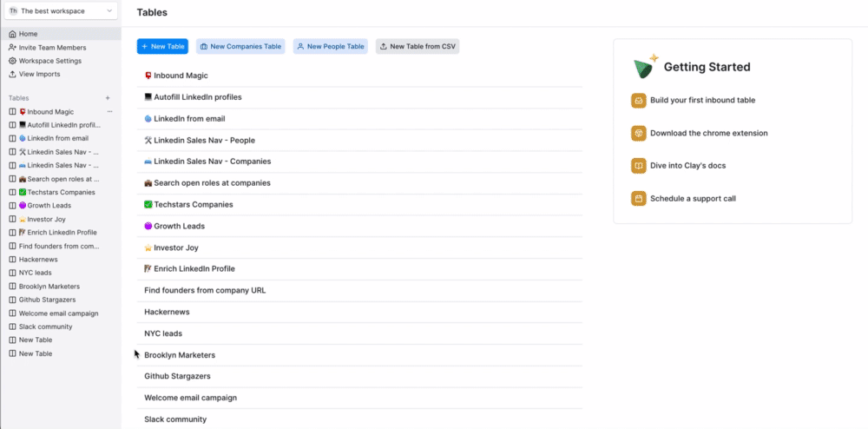
Task: Open Linkedin Sales Nav - Companies row
Action: (360, 162)
